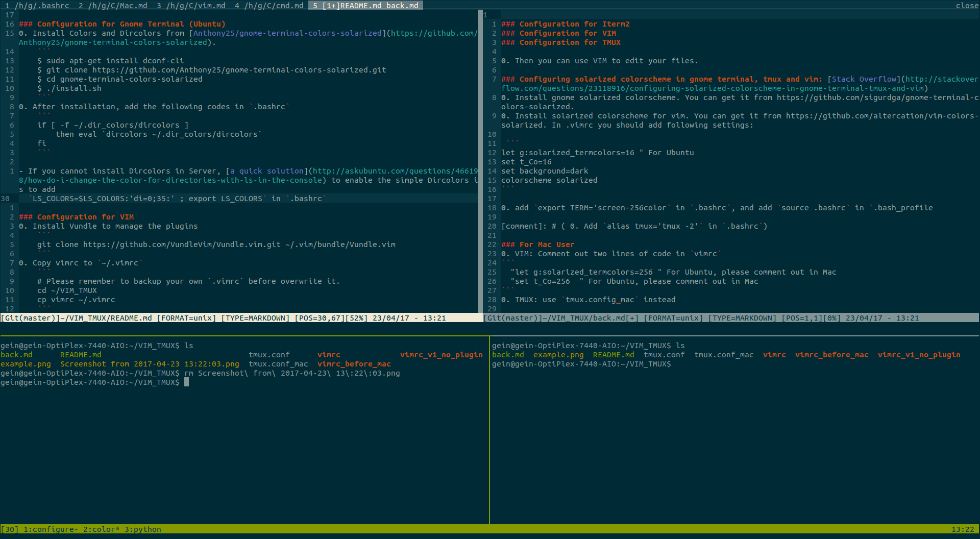Click left status line README.md path
Image resolution: width=980 pixels, height=539 pixels.
[x=106, y=318]
